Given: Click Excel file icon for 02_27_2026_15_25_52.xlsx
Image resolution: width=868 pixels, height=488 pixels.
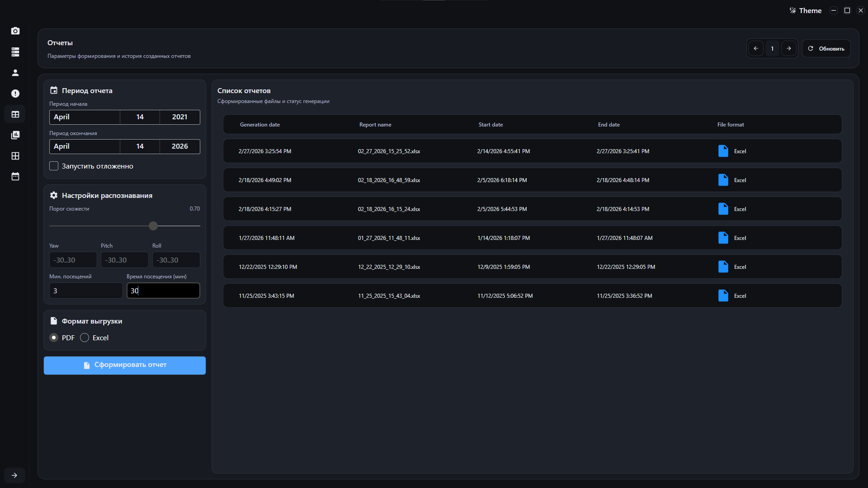Looking at the screenshot, I should [x=723, y=151].
